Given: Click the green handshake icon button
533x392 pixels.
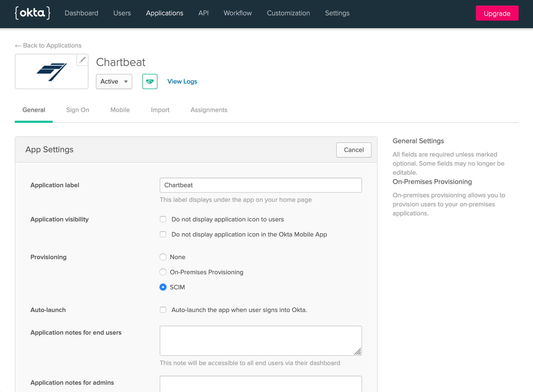Looking at the screenshot, I should click(x=150, y=82).
